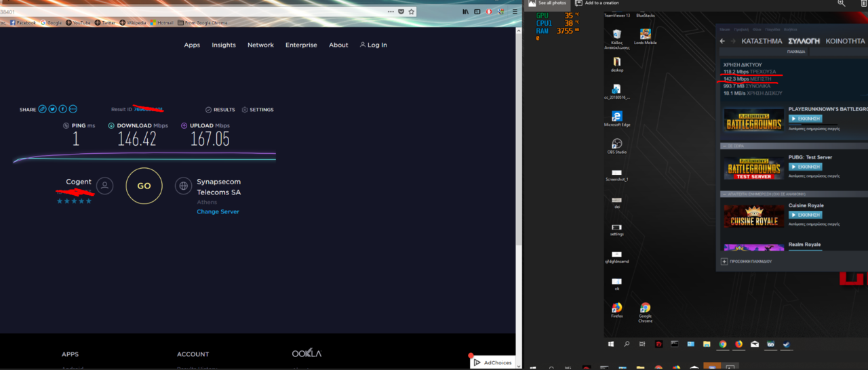Open Steam menu in Steam window

[724, 30]
